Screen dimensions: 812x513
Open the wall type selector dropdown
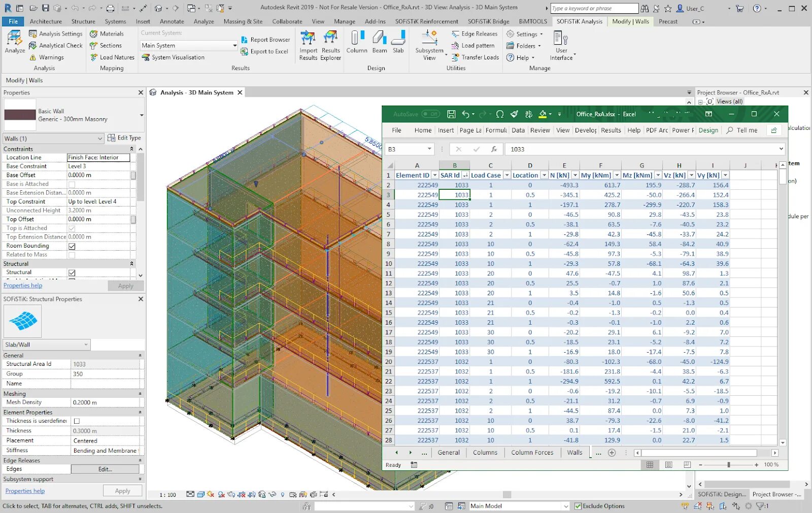pos(142,115)
